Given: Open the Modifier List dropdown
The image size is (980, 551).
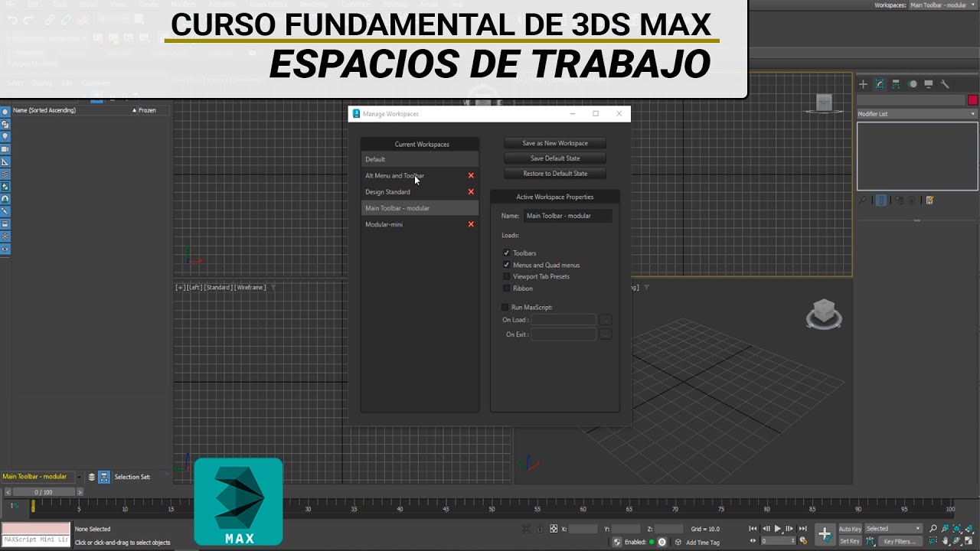Looking at the screenshot, I should coord(917,114).
